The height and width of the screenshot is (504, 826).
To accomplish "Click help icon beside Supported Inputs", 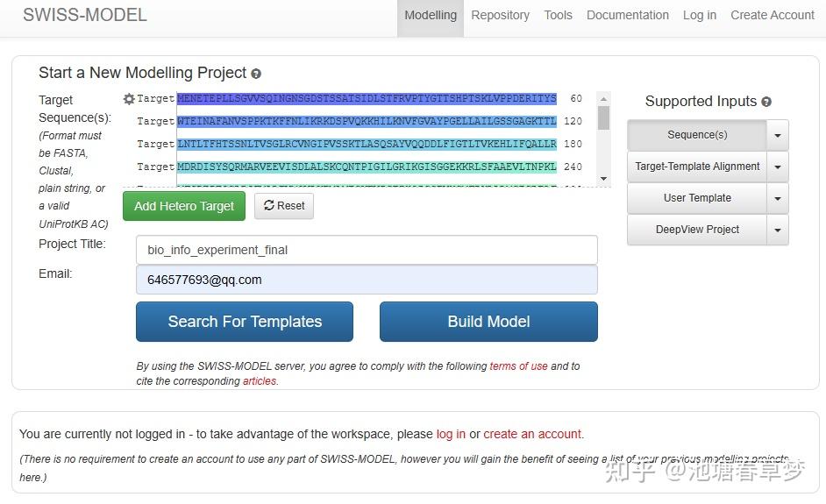I will tap(766, 102).
